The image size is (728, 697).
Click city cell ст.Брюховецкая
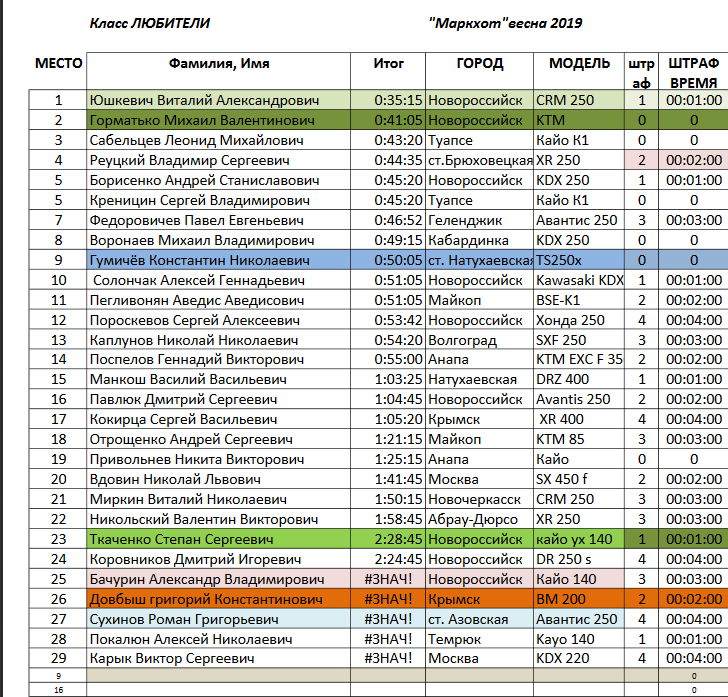pos(480,160)
